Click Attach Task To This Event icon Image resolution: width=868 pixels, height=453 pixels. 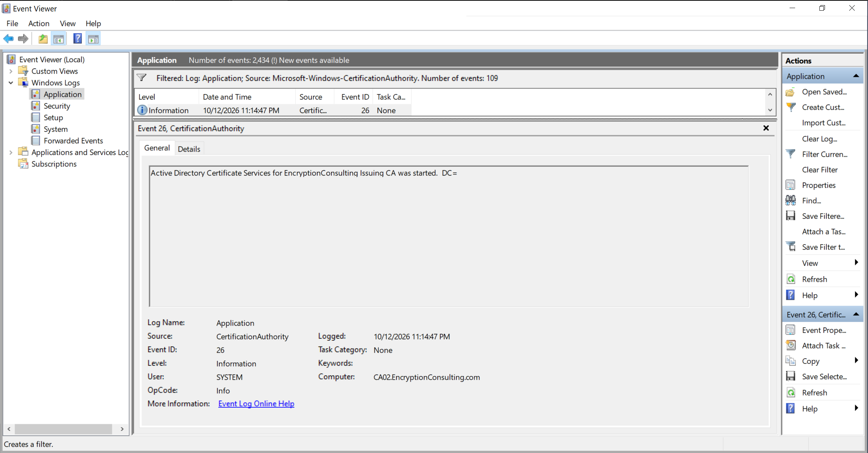(790, 345)
